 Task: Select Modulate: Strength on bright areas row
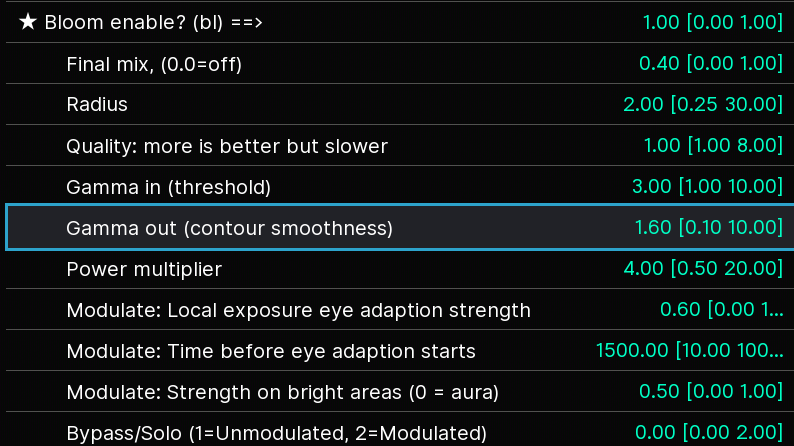point(400,391)
